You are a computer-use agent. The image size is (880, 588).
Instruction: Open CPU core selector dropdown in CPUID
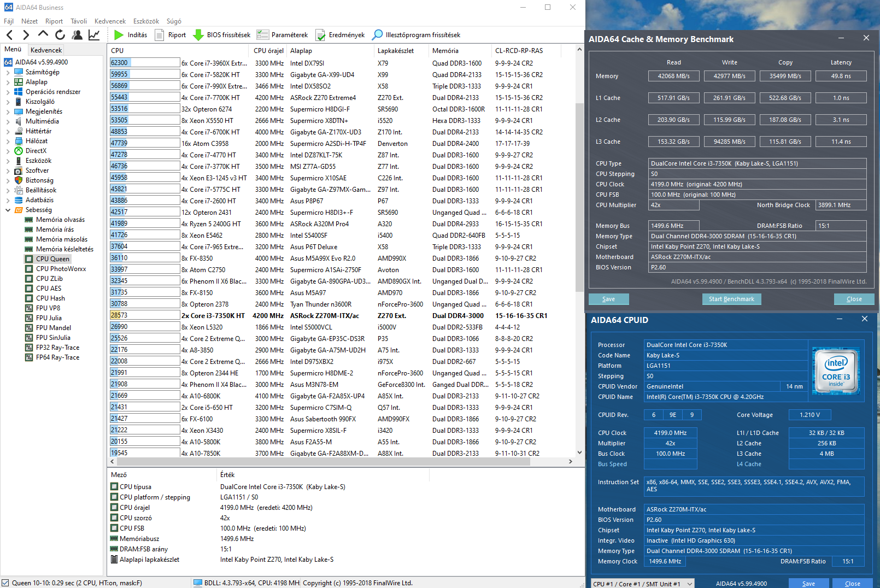(x=643, y=584)
